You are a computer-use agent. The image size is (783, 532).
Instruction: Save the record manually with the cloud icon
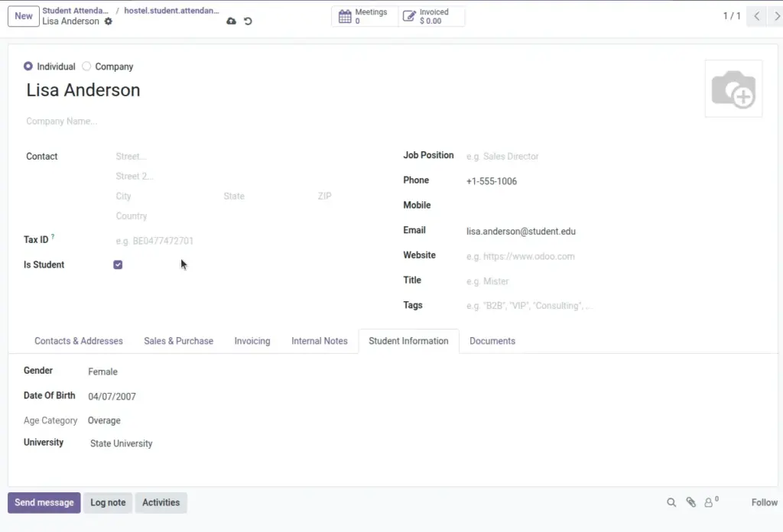coord(231,21)
